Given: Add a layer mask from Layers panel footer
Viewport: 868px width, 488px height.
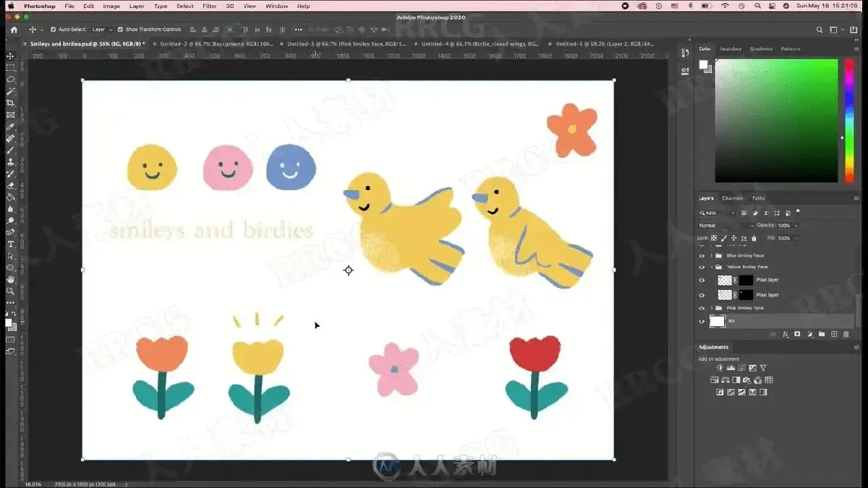Looking at the screenshot, I should click(797, 334).
